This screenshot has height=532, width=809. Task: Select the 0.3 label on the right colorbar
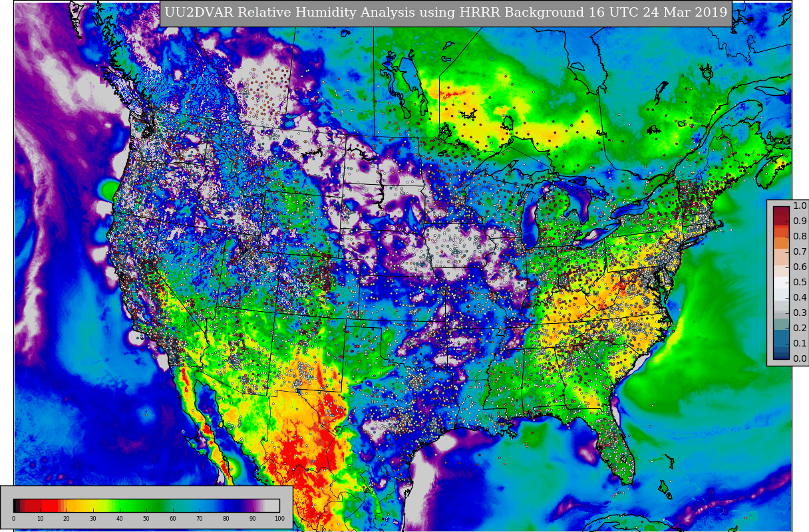click(800, 313)
